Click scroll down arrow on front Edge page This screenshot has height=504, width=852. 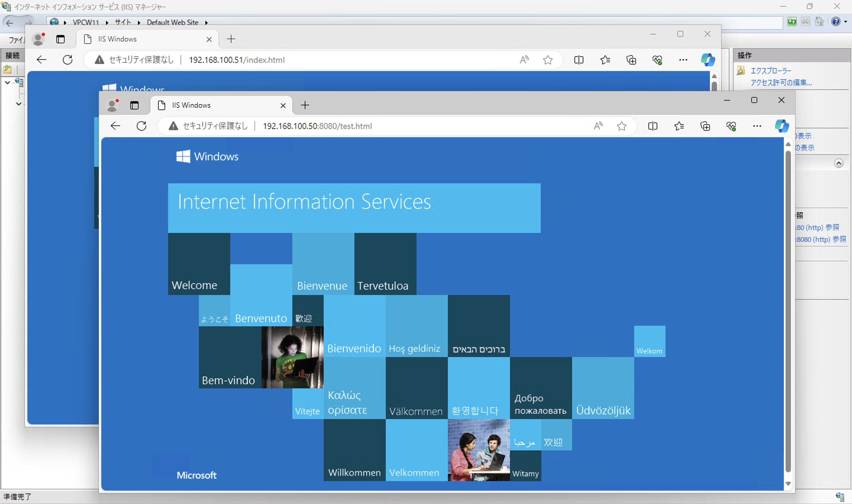point(788,484)
